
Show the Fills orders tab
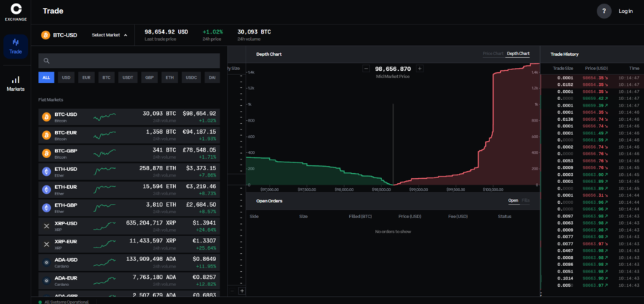coord(525,200)
